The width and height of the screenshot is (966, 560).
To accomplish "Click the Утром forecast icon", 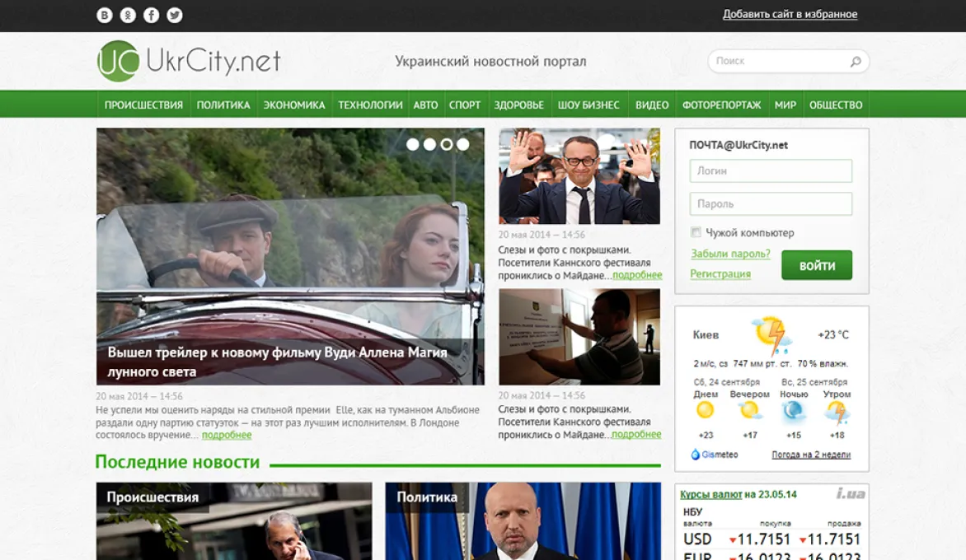I will pyautogui.click(x=837, y=413).
